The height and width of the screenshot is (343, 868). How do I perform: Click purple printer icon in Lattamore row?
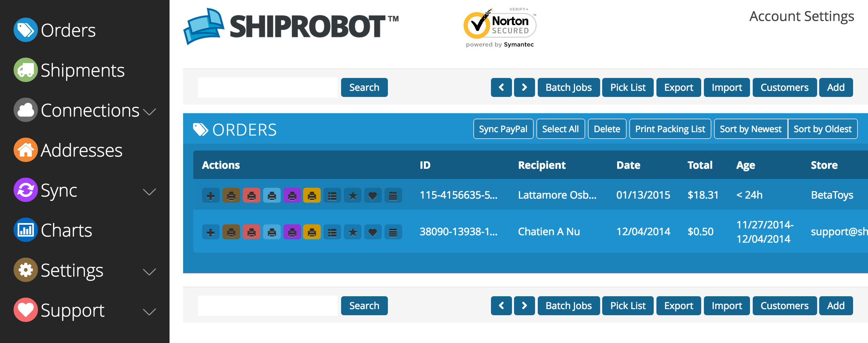[292, 196]
